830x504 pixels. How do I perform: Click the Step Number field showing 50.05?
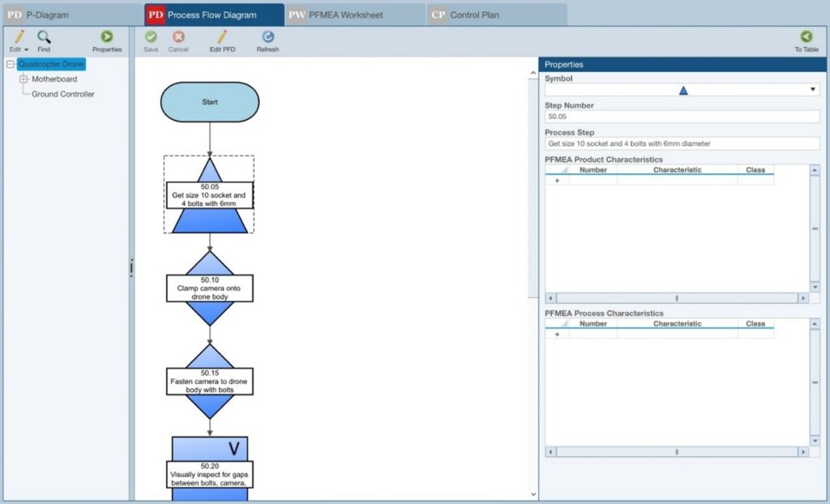click(681, 116)
